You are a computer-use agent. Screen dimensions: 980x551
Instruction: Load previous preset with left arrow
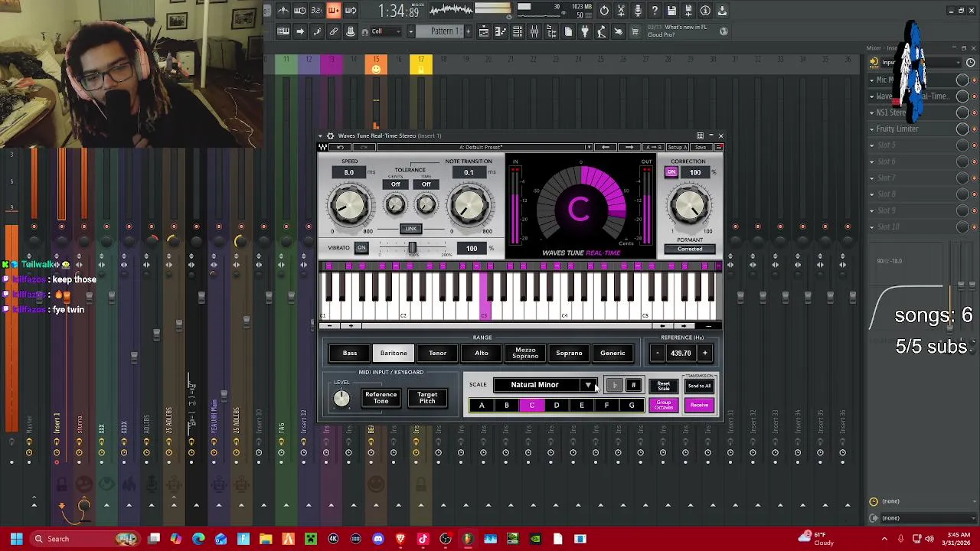[x=605, y=147]
